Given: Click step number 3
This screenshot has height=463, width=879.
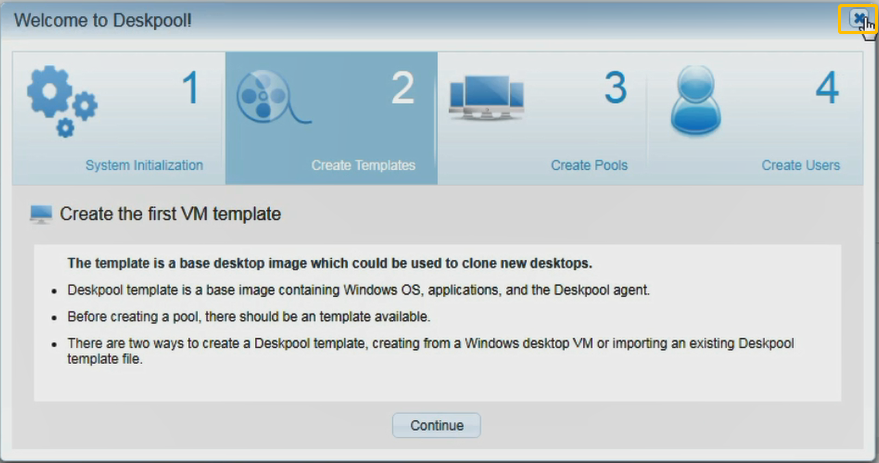Looking at the screenshot, I should 616,88.
